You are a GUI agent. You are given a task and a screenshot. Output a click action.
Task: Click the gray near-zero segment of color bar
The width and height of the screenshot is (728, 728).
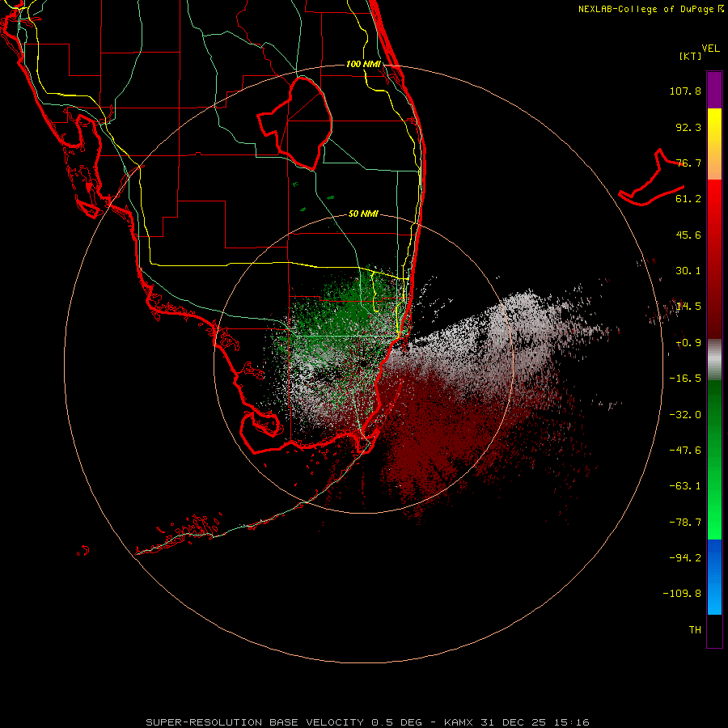pyautogui.click(x=714, y=360)
